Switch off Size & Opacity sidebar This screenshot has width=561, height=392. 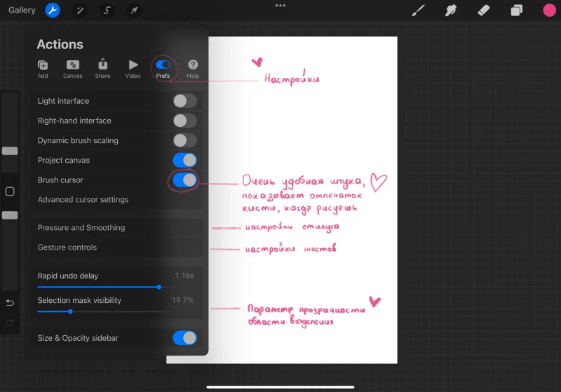pyautogui.click(x=184, y=338)
